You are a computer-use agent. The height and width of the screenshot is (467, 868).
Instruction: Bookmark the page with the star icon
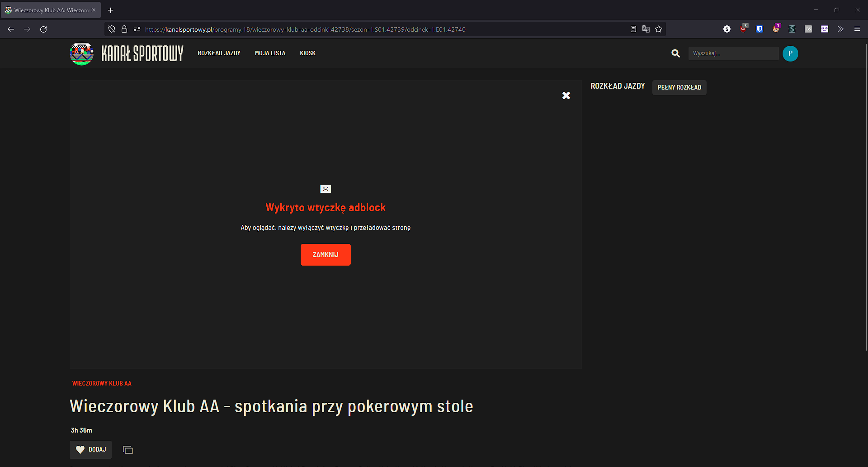659,29
